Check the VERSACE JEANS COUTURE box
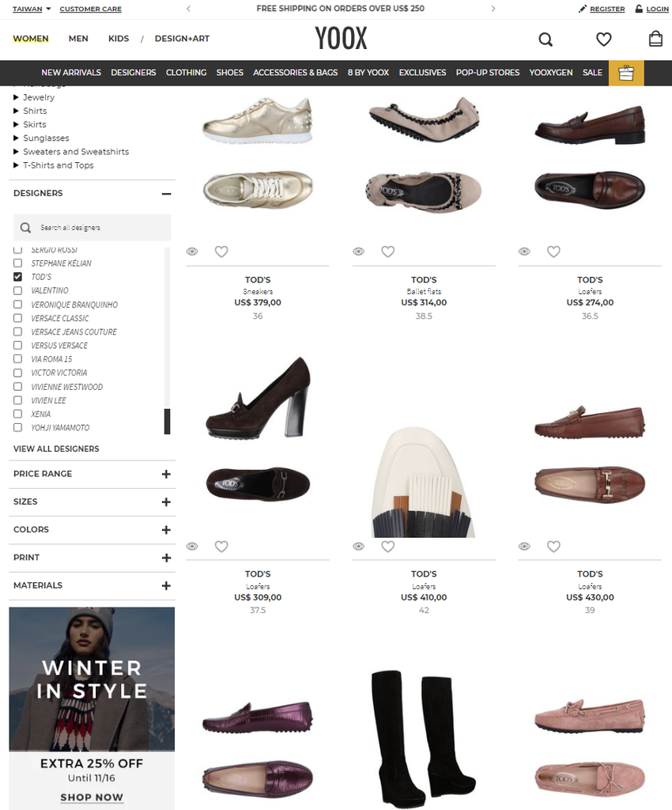 (x=17, y=331)
